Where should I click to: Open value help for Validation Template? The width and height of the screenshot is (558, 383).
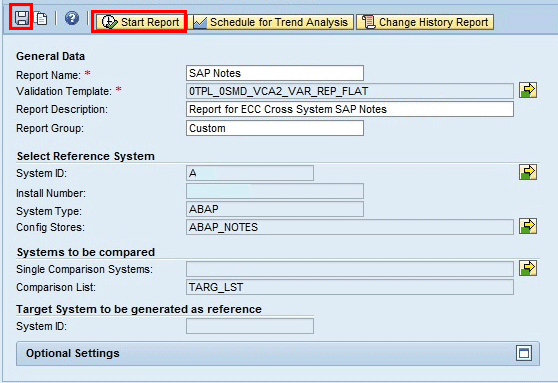tap(528, 90)
